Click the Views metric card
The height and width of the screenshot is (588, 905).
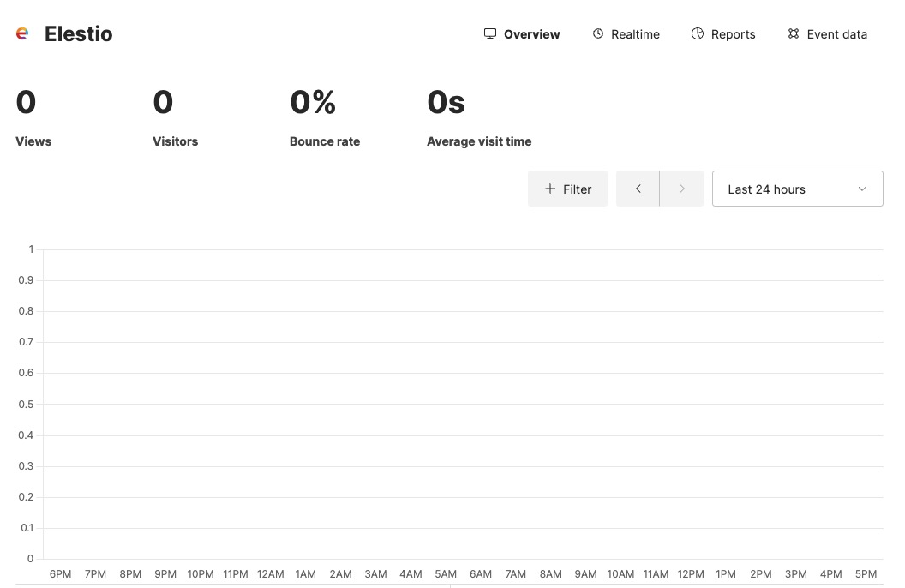33,120
